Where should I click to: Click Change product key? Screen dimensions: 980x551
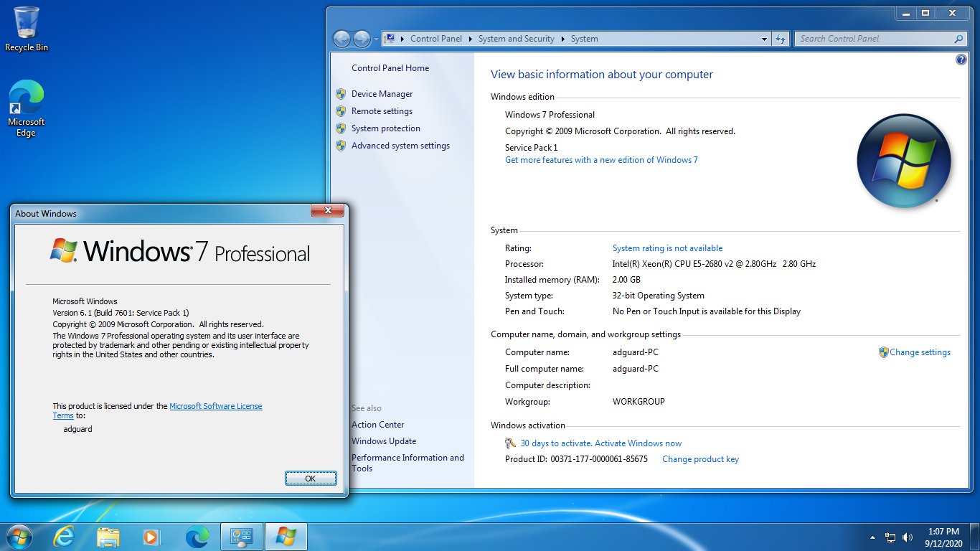(700, 459)
